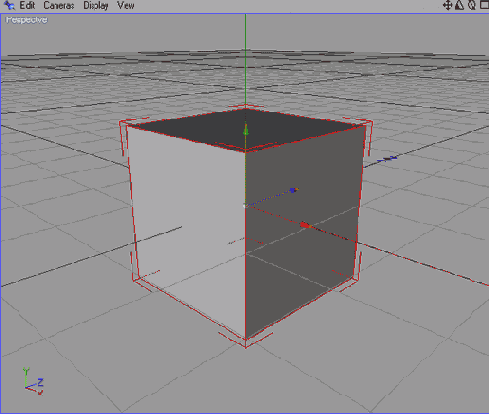Viewport: 489px width, 414px height.
Task: Open the Display menu
Action: 96,6
